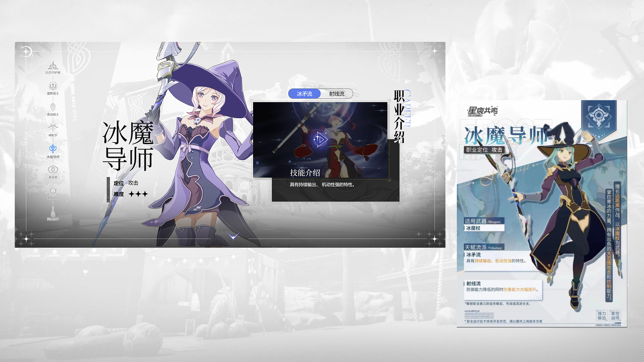Click the difficulty stars rating
Image resolution: width=644 pixels, height=362 pixels.
click(x=138, y=194)
